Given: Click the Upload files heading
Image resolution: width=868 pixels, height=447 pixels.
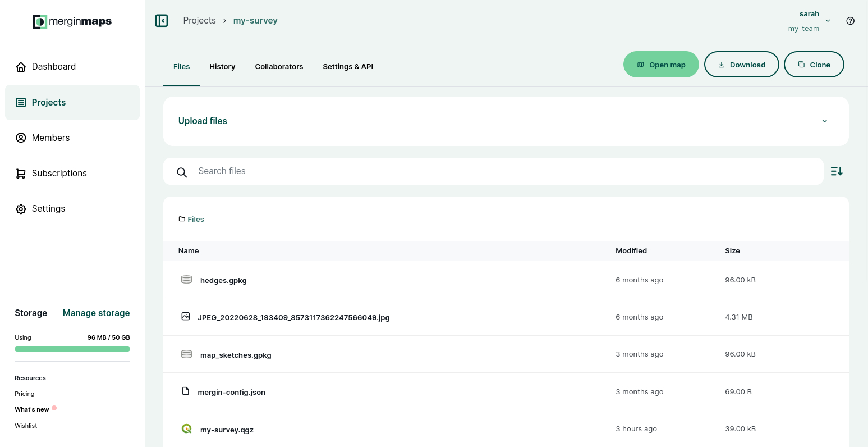Looking at the screenshot, I should pos(203,121).
